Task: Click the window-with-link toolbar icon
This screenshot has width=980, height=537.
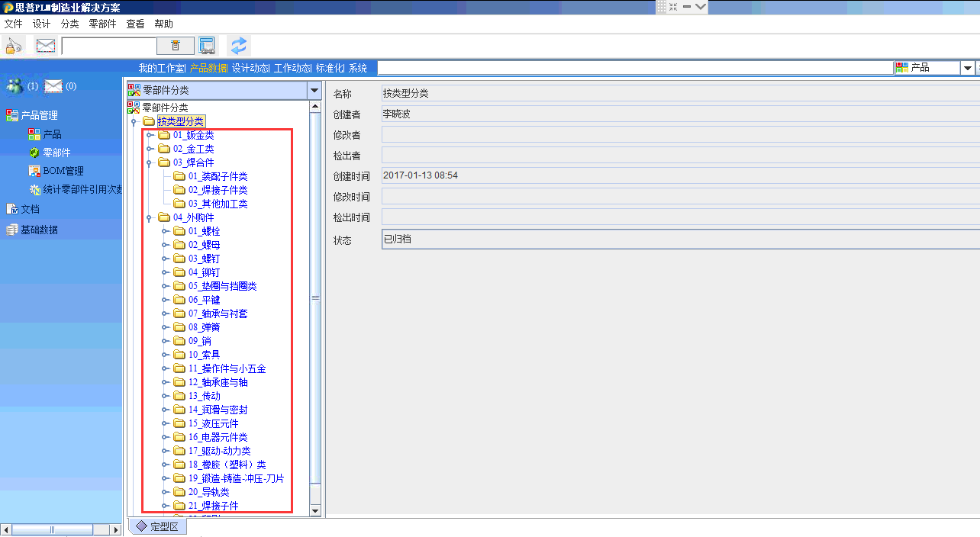Action: 207,46
